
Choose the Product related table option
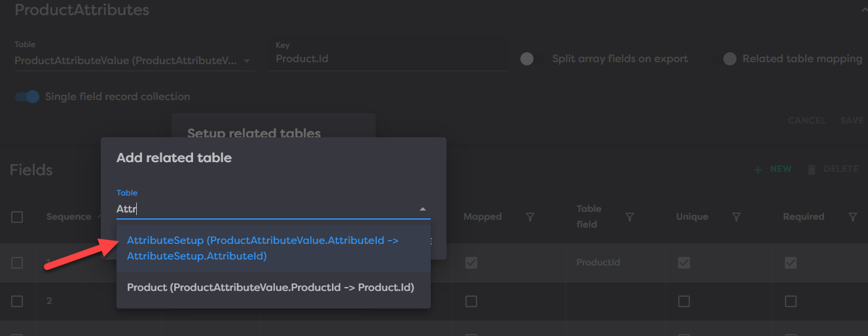pos(270,287)
